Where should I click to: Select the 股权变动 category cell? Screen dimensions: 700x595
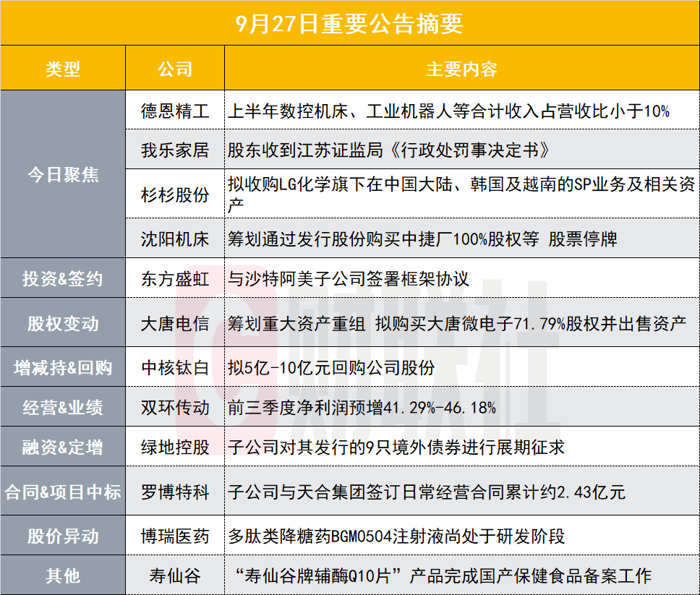point(63,322)
